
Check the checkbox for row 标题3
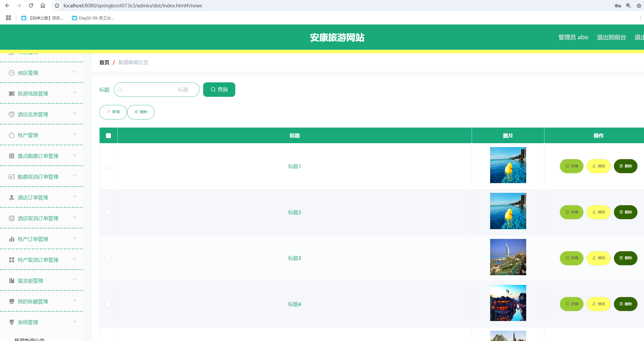(108, 258)
